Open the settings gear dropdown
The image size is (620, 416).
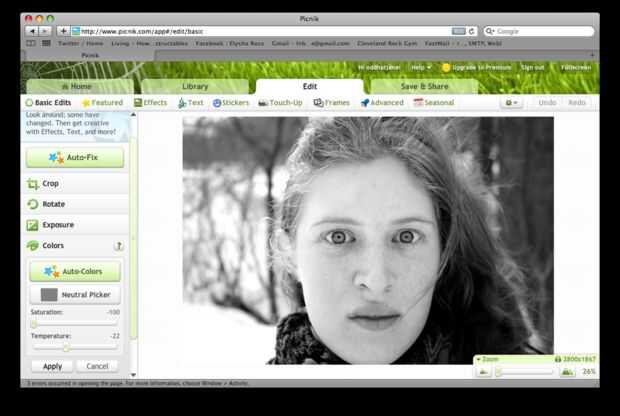click(x=512, y=103)
